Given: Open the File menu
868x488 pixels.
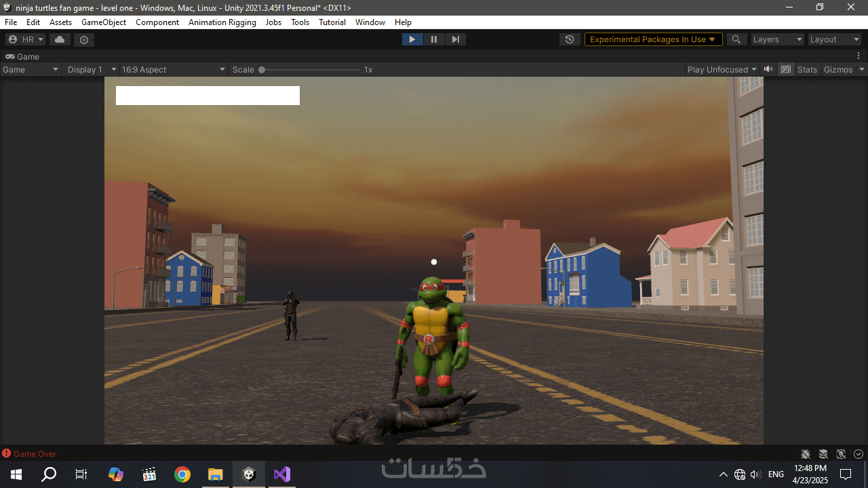Looking at the screenshot, I should (11, 22).
